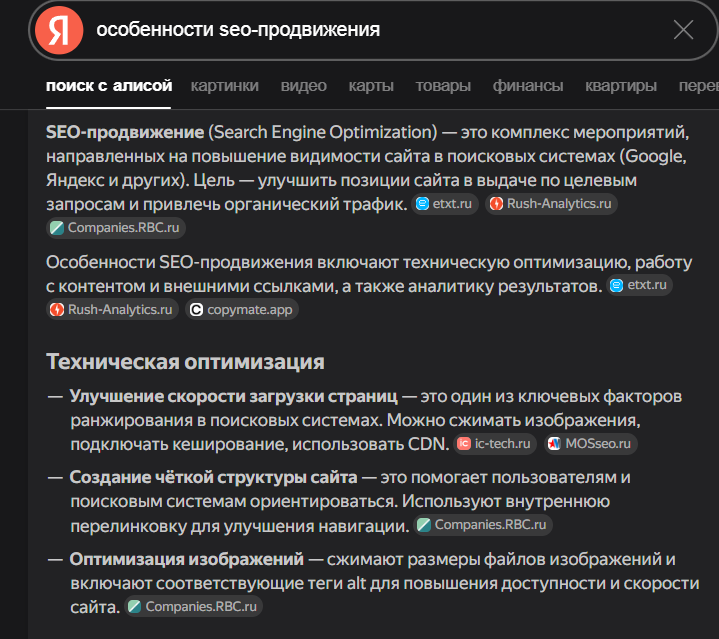719x639 pixels.
Task: Go to the товары tab
Action: pyautogui.click(x=443, y=86)
